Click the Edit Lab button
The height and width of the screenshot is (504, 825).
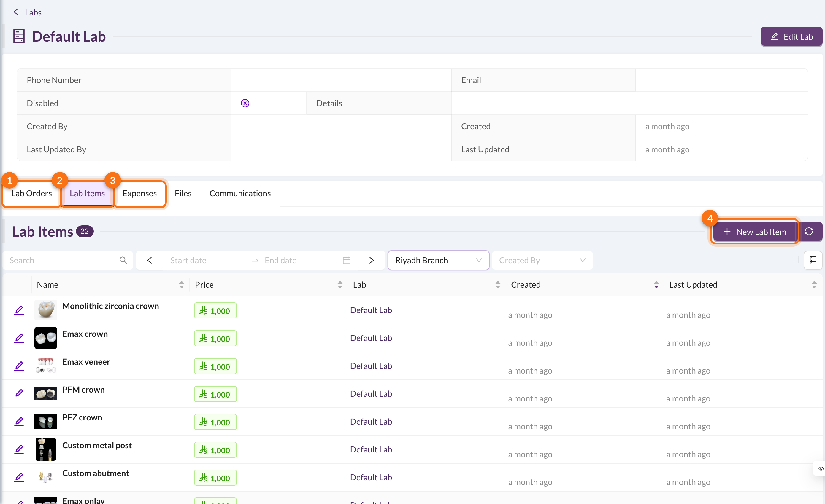click(791, 36)
